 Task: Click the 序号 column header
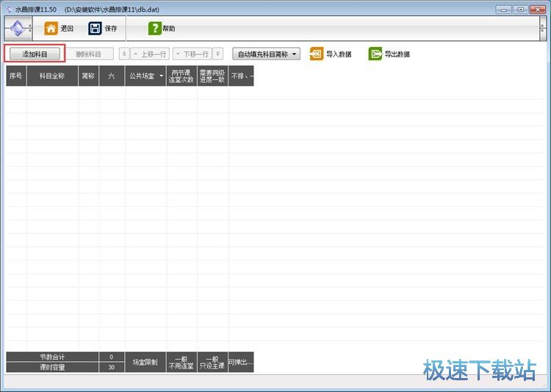click(x=16, y=76)
